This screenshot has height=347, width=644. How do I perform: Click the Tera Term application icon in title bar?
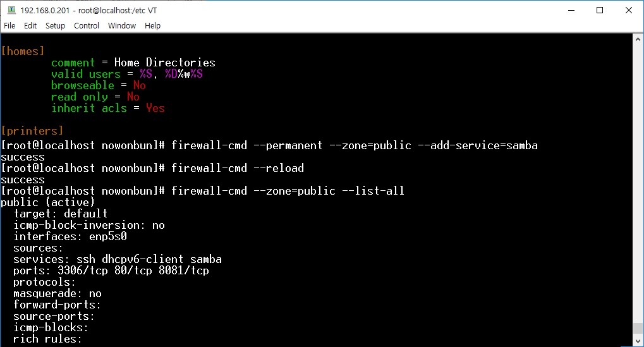click(11, 10)
